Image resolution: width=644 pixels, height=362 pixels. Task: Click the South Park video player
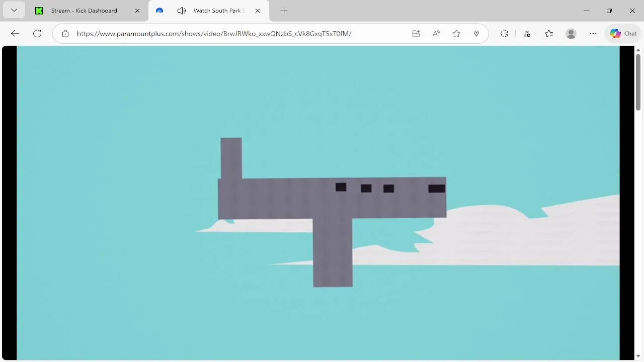click(x=318, y=203)
